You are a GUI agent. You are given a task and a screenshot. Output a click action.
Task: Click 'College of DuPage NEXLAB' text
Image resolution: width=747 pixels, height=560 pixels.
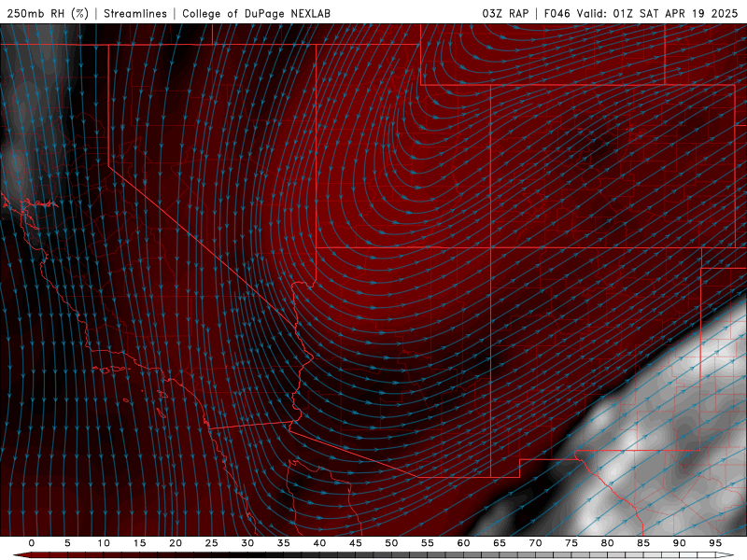[256, 14]
